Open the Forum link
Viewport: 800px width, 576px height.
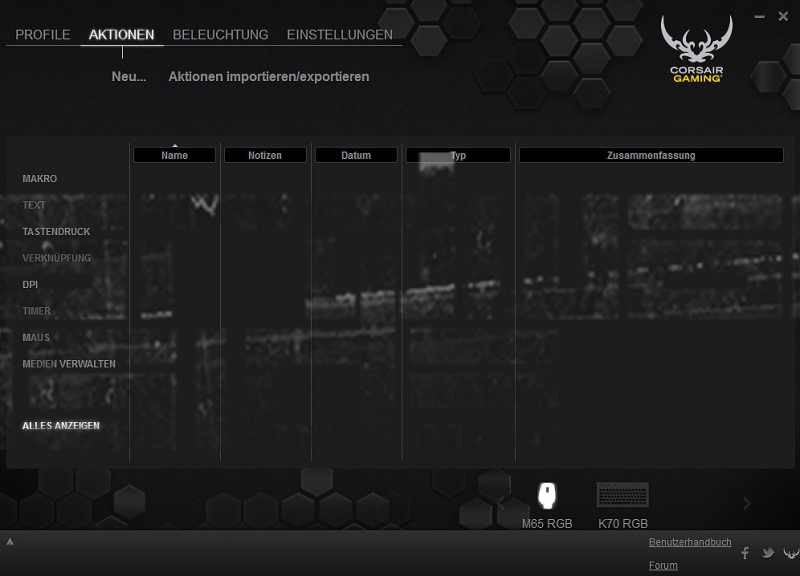point(663,565)
